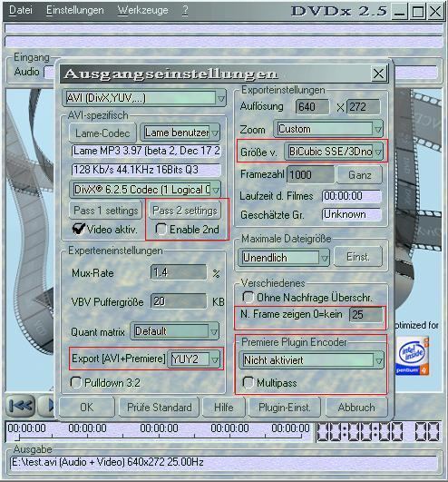This screenshot has width=448, height=482.
Task: Click the N. Frame zeigen field 25
Action: 366,314
